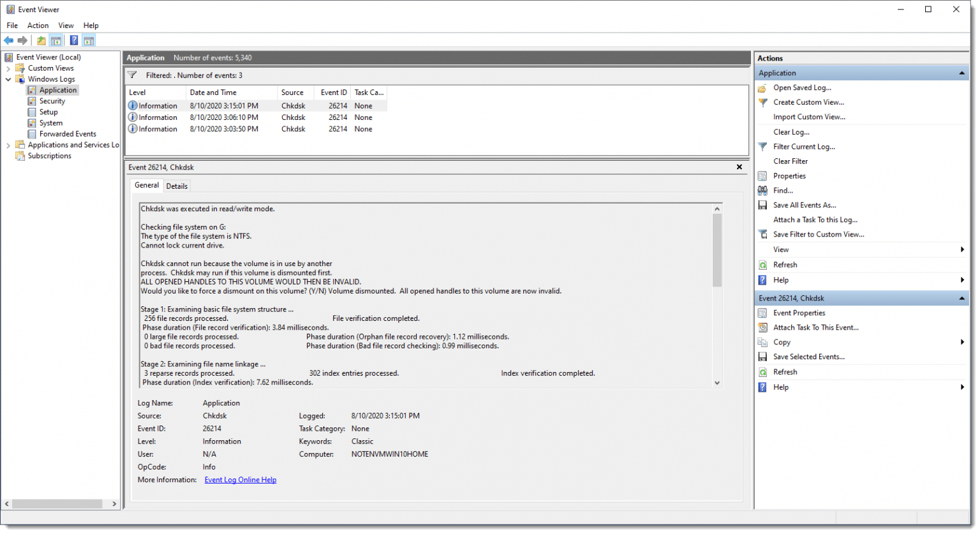The height and width of the screenshot is (534, 980).
Task: Click the Copy icon for the selected event
Action: (x=763, y=342)
